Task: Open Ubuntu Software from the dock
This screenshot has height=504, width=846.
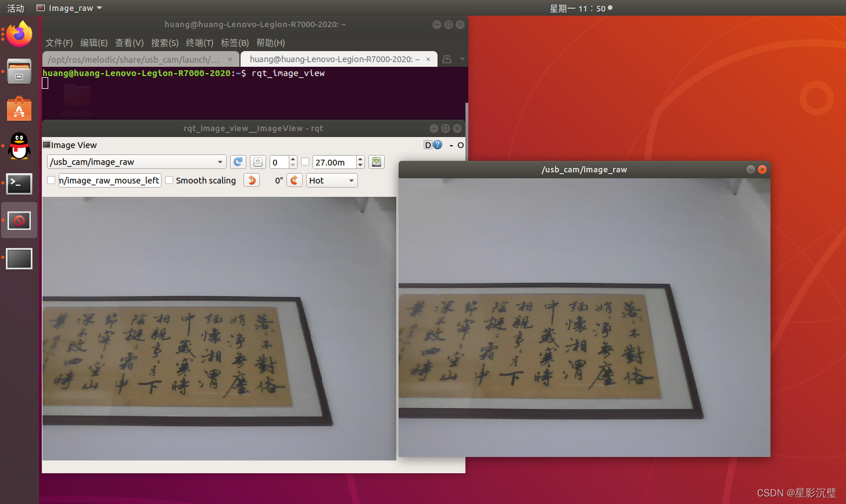Action: point(19,109)
